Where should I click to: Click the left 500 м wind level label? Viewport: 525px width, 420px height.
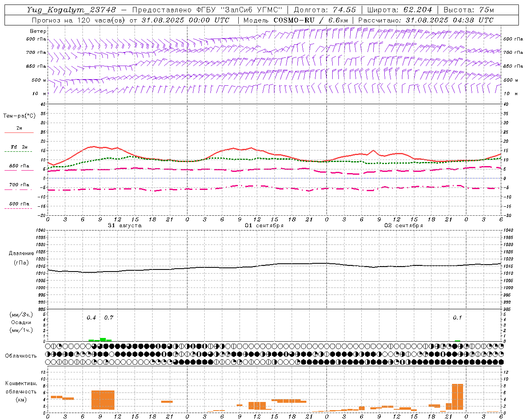(x=39, y=80)
